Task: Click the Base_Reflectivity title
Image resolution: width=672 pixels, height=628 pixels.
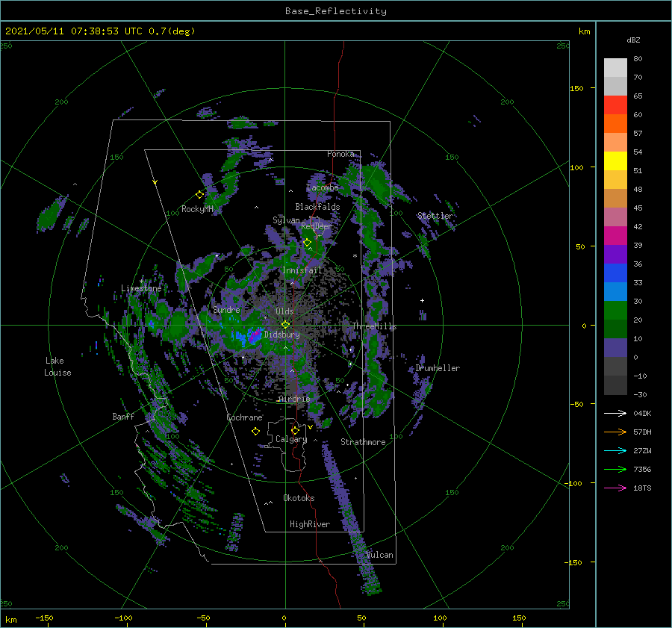Action: pos(335,11)
